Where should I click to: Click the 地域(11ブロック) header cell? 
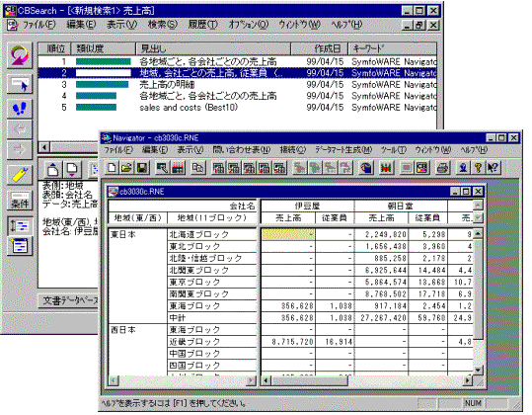(x=212, y=217)
